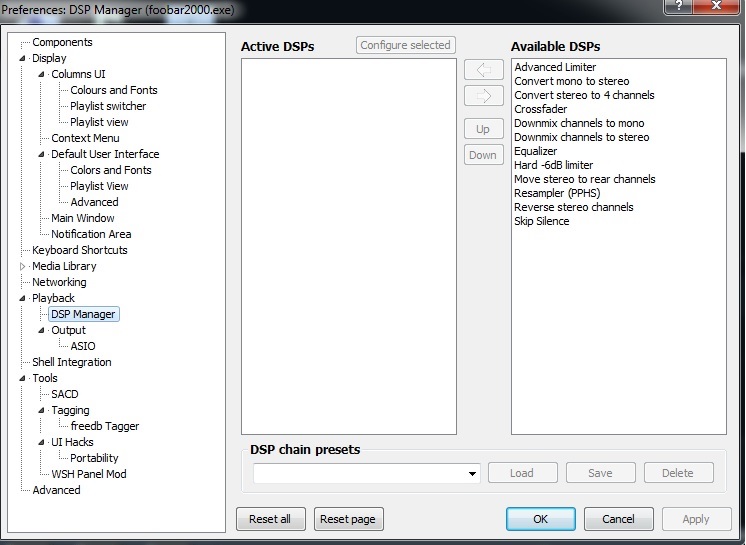Click the right arrow remove DSP button
746x545 pixels.
coord(483,96)
